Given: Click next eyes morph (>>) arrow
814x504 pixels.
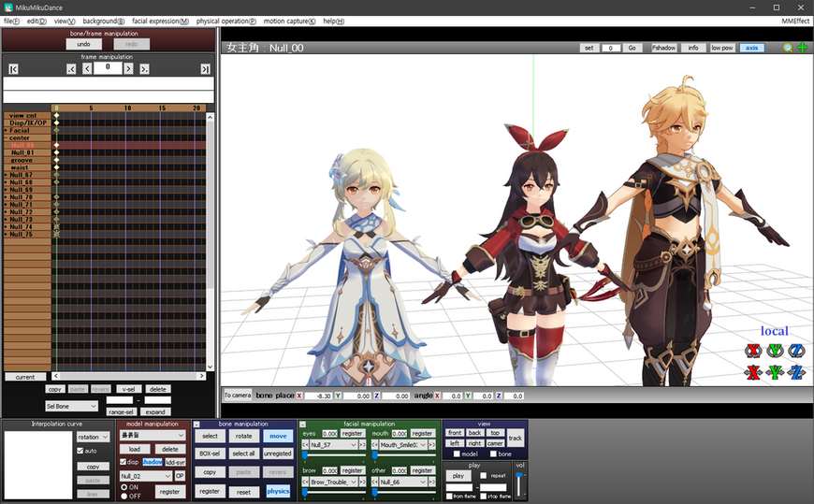Looking at the screenshot, I should coord(362,445).
